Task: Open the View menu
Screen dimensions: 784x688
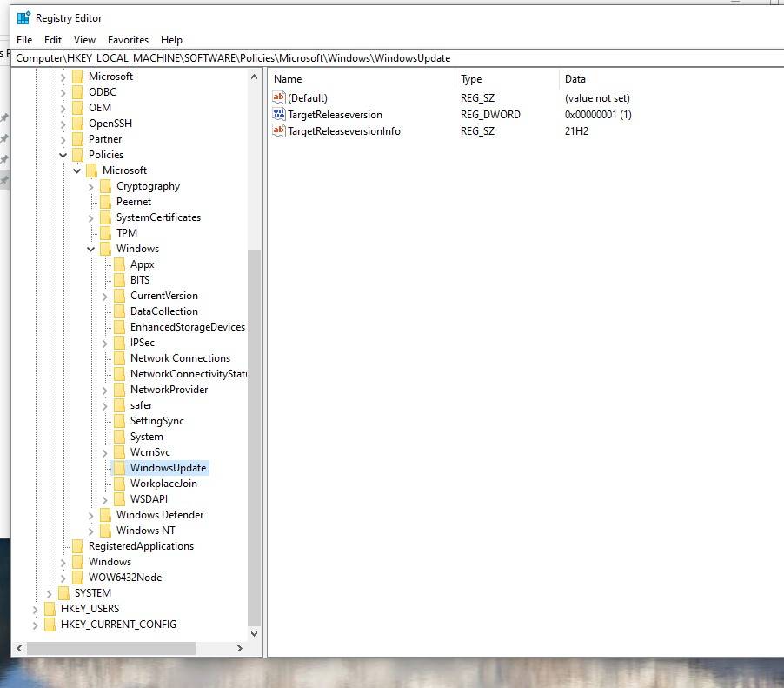Action: (x=84, y=39)
